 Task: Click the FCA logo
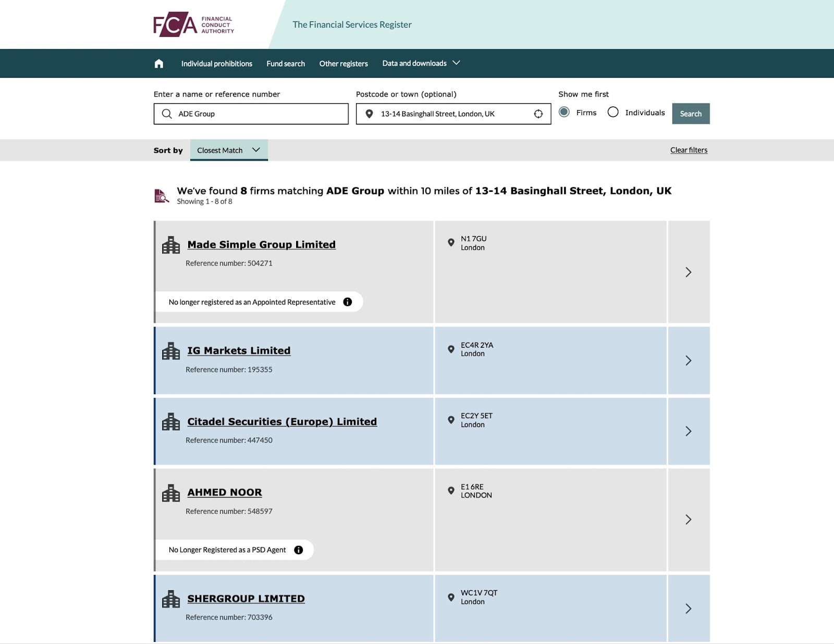(x=193, y=25)
